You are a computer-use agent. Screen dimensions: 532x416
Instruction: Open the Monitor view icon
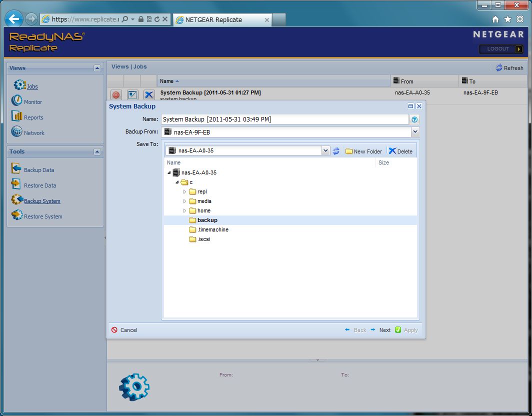[16, 101]
